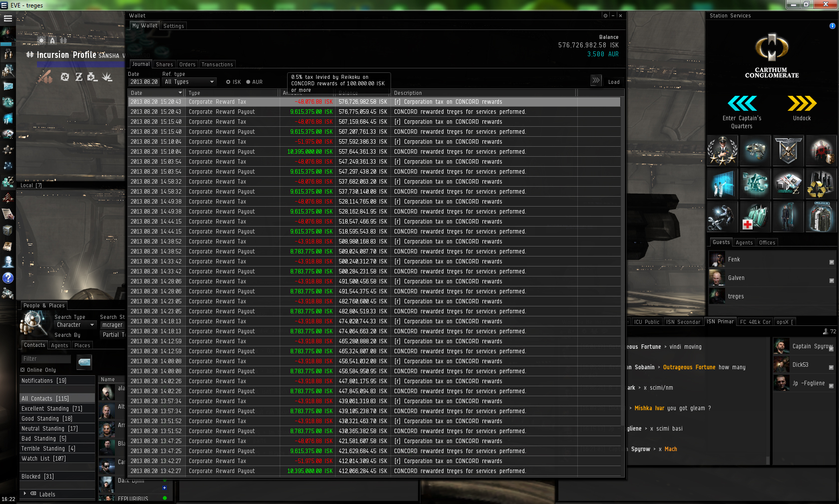This screenshot has width=839, height=504.
Task: Click the double-arrow icon beside Load
Action: (596, 80)
